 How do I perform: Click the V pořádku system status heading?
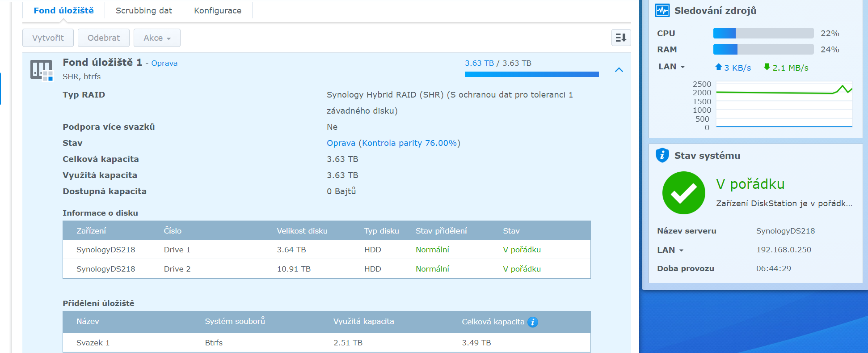(x=750, y=184)
